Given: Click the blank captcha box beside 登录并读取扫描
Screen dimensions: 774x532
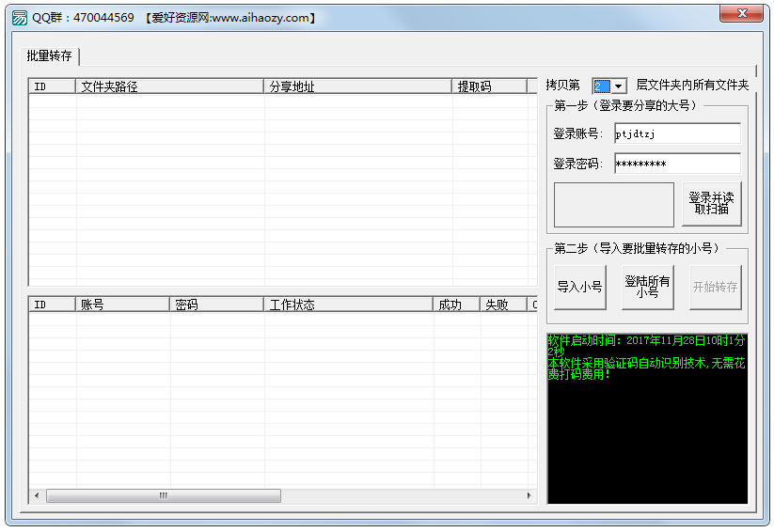Looking at the screenshot, I should click(613, 205).
